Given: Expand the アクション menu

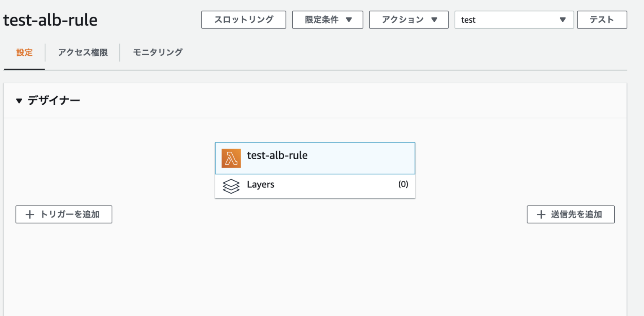Looking at the screenshot, I should coord(408,19).
